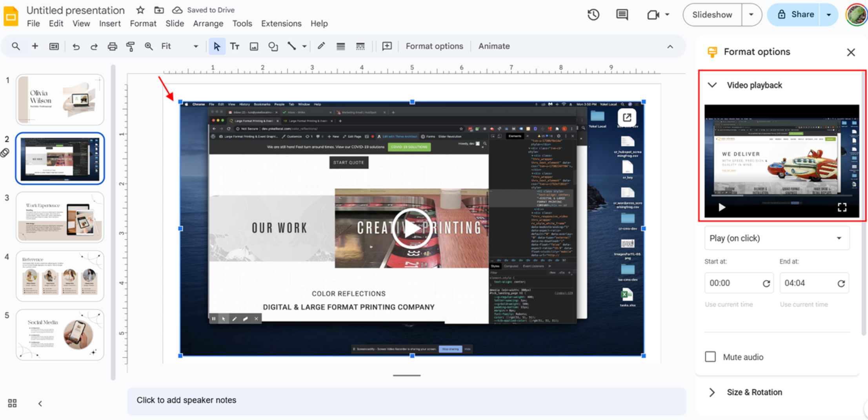Open the Play (on click) dropdown
The height and width of the screenshot is (420, 868).
pos(777,238)
